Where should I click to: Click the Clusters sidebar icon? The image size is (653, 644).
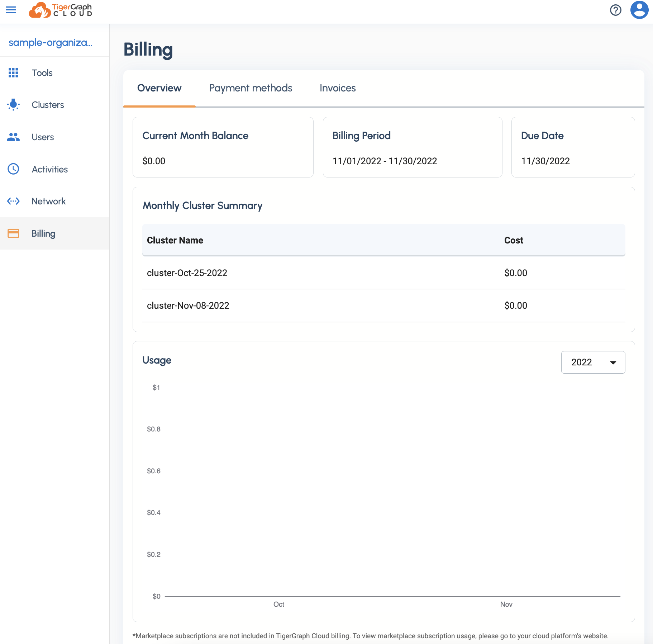pyautogui.click(x=13, y=105)
